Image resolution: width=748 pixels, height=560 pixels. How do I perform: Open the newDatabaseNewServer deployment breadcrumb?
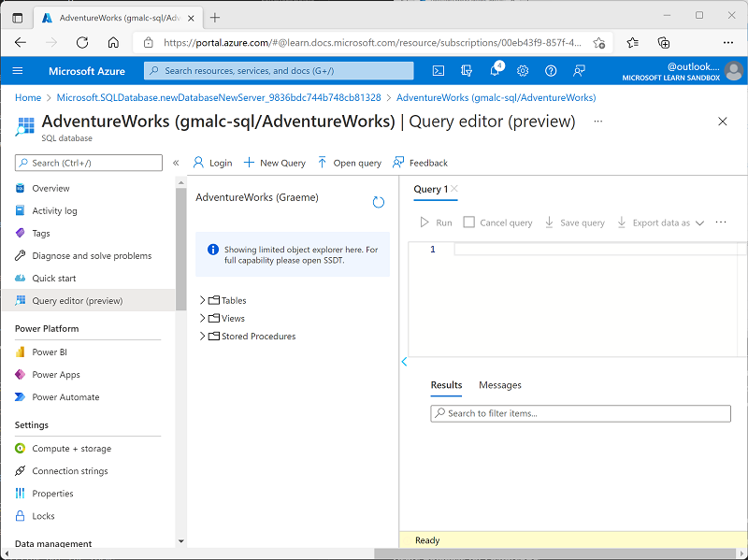[219, 98]
